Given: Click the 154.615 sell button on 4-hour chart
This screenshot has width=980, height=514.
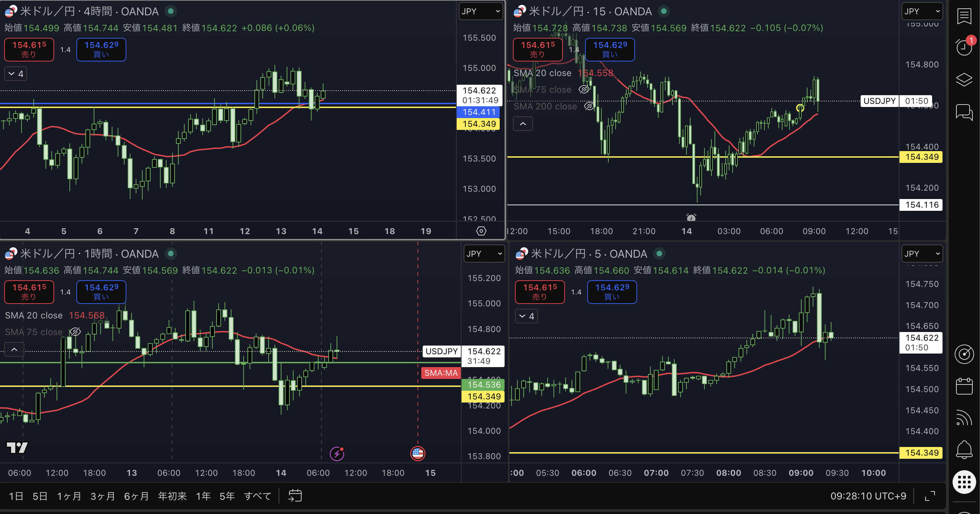Looking at the screenshot, I should click(29, 50).
